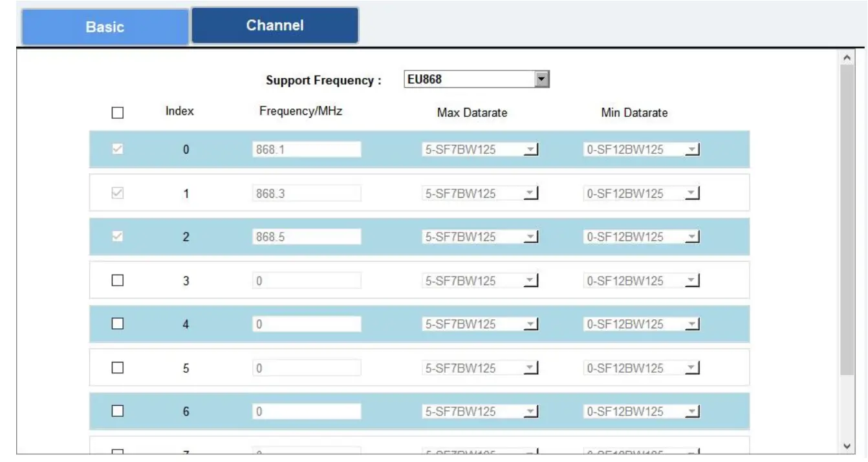Enable the checkbox for channel index 3
The image size is (868, 462).
[x=117, y=280]
